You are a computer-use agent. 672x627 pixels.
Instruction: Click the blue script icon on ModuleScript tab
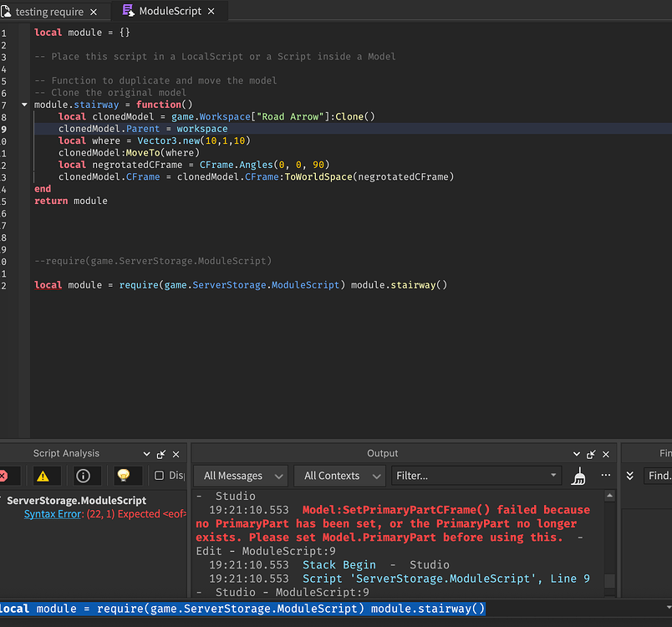pos(128,12)
